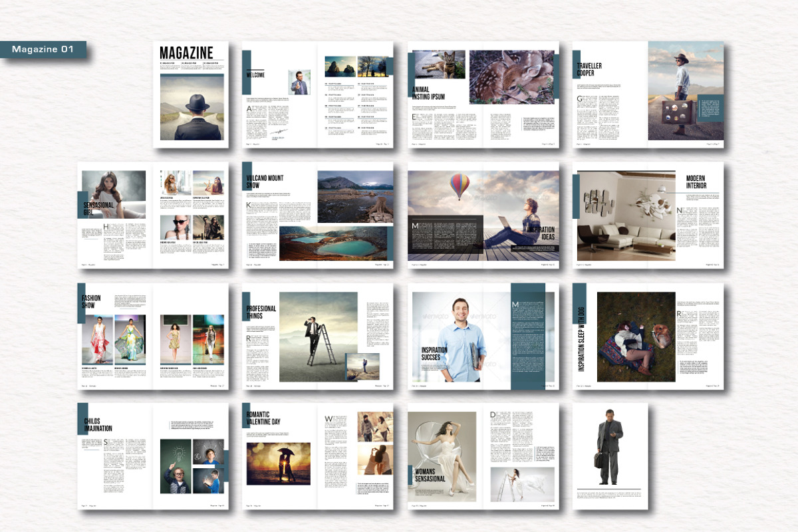Select the traveller with suitcase photo
The width and height of the screenshot is (798, 532).
click(686, 90)
